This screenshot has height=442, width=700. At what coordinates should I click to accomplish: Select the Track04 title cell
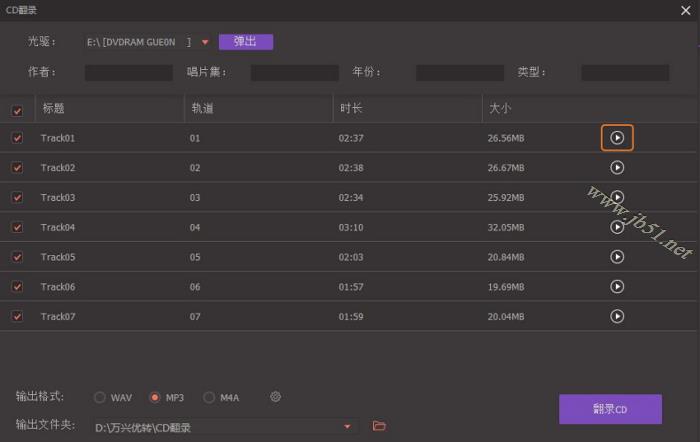tap(58, 227)
